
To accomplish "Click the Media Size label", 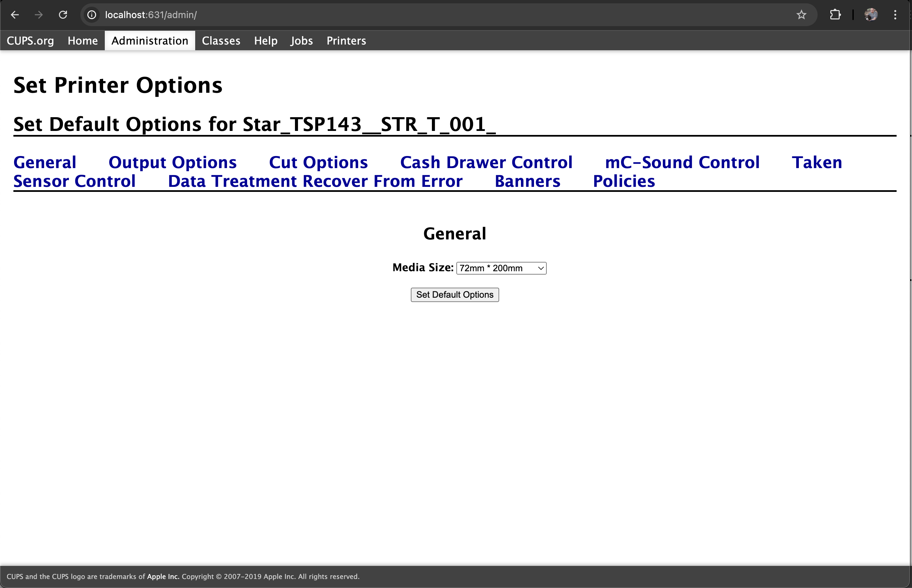I will (x=423, y=267).
